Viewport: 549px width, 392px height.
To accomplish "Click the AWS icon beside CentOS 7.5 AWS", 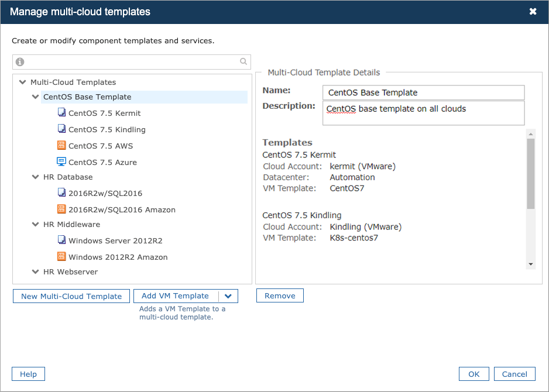I will (61, 145).
